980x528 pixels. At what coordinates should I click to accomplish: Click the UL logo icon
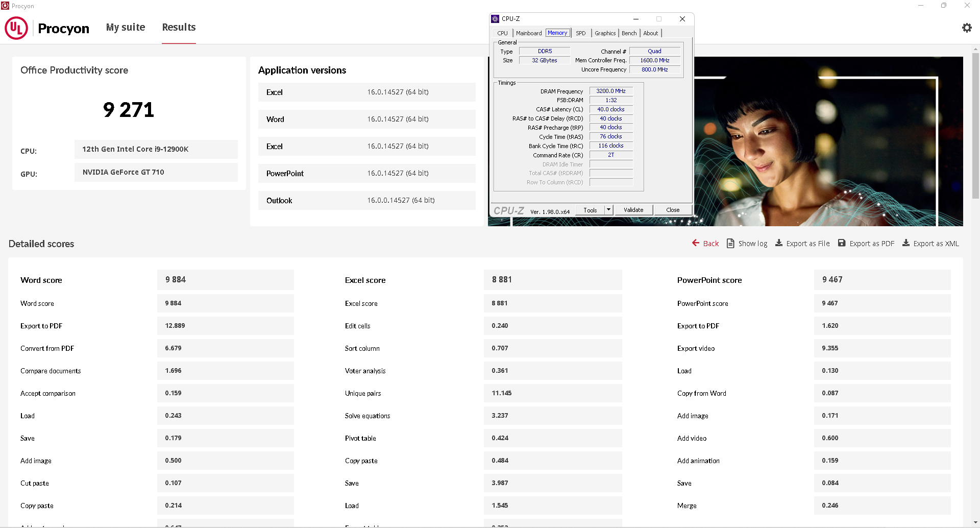(16, 28)
